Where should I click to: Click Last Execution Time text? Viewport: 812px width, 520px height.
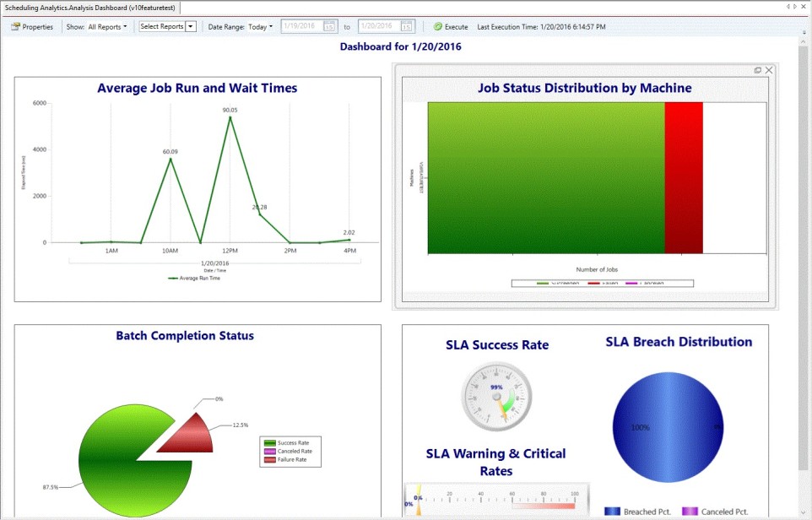(541, 26)
